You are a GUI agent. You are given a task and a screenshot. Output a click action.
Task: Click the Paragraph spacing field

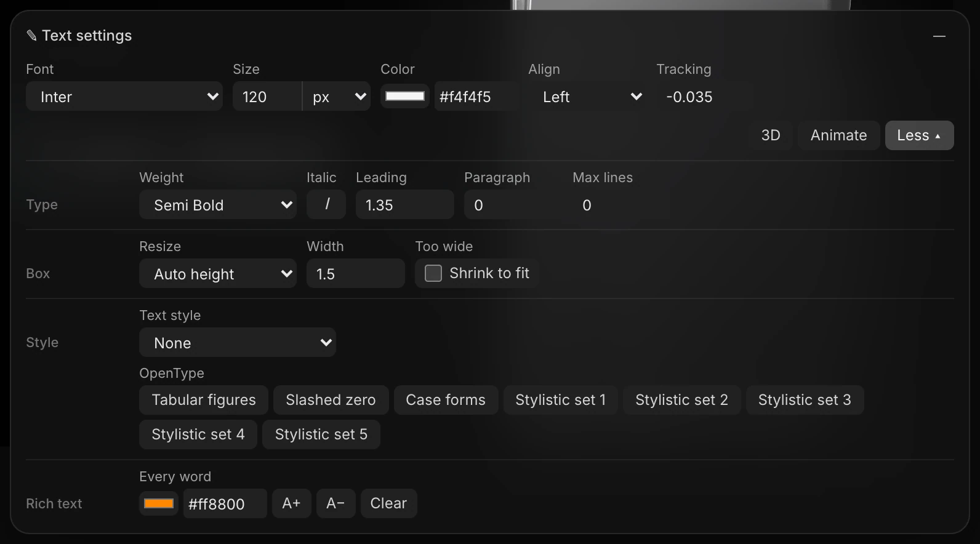coord(513,204)
